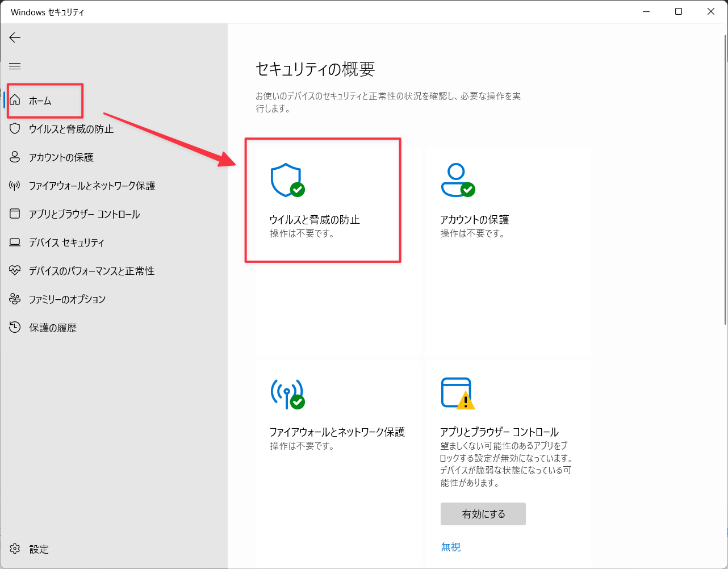
Task: Click the window icon beside アプリとブラウザー コントロール in sidebar
Action: click(x=15, y=214)
